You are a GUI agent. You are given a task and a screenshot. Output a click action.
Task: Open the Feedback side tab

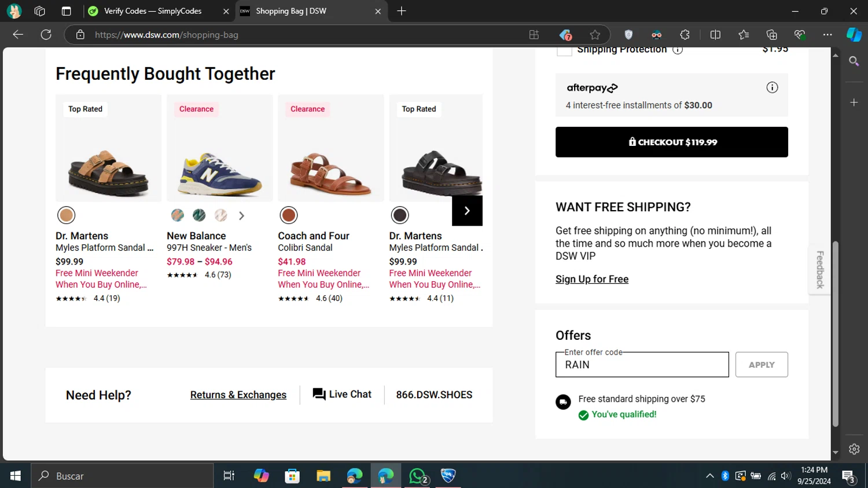[819, 270]
